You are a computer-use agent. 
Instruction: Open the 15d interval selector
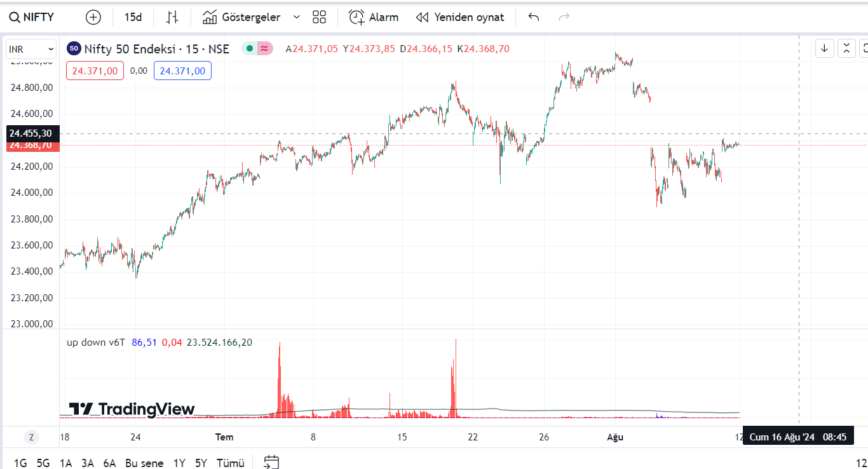pos(133,17)
